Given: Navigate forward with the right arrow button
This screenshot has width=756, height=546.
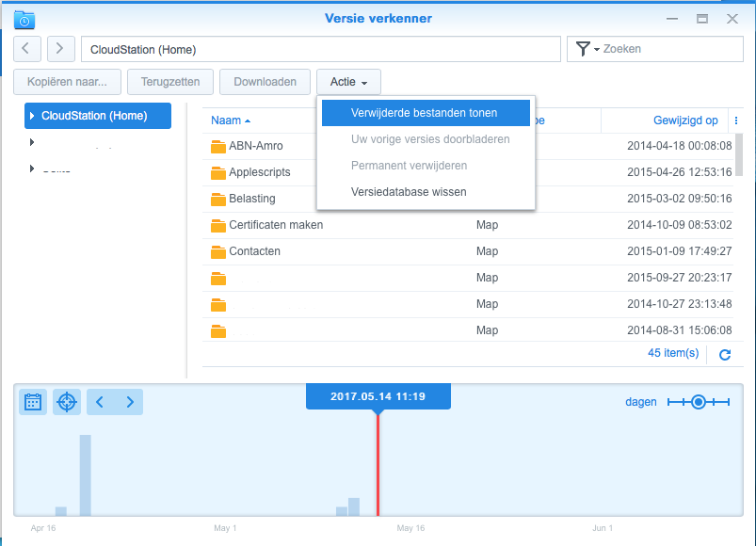Looking at the screenshot, I should click(x=61, y=49).
